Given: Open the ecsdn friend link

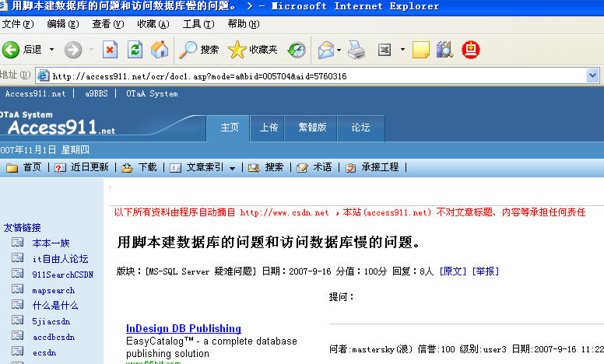Looking at the screenshot, I should 44,352.
